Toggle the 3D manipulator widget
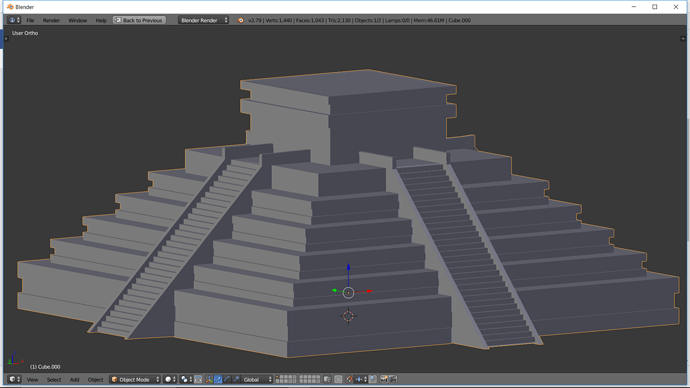Screen dimensions: 690x388 click(209, 379)
